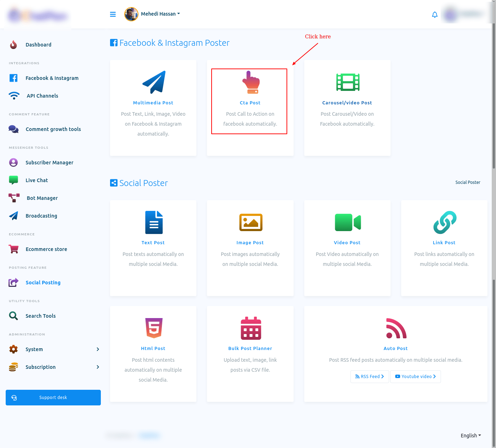Open the English language dropdown
This screenshot has height=448, width=496.
[x=471, y=436]
